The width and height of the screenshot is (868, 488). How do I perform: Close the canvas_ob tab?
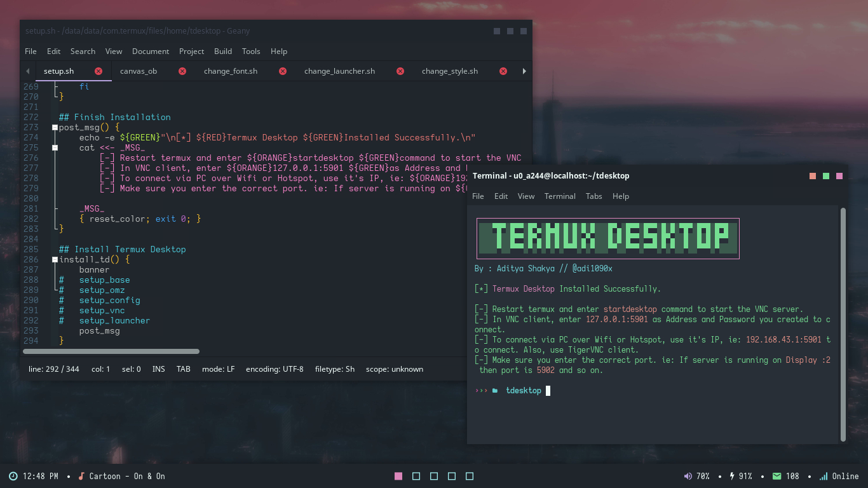182,71
